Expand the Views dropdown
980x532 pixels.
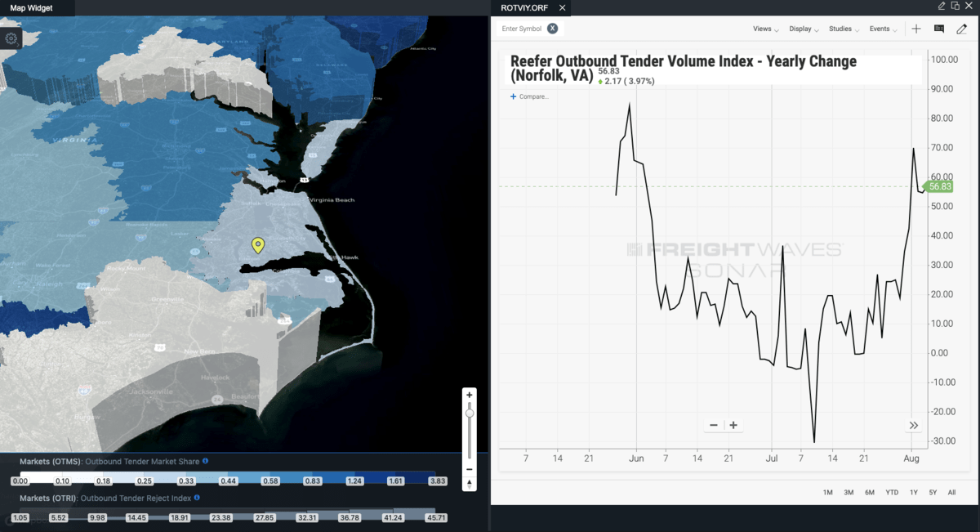click(765, 29)
